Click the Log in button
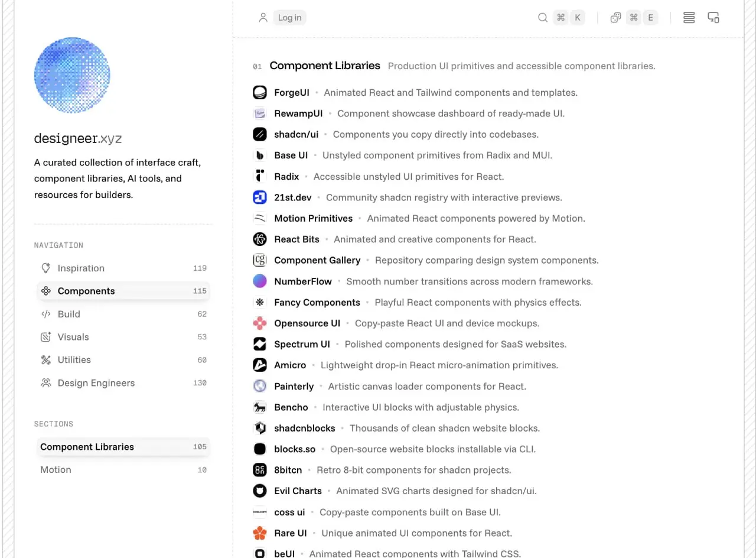Screen dimensions: 756x558 289,18
